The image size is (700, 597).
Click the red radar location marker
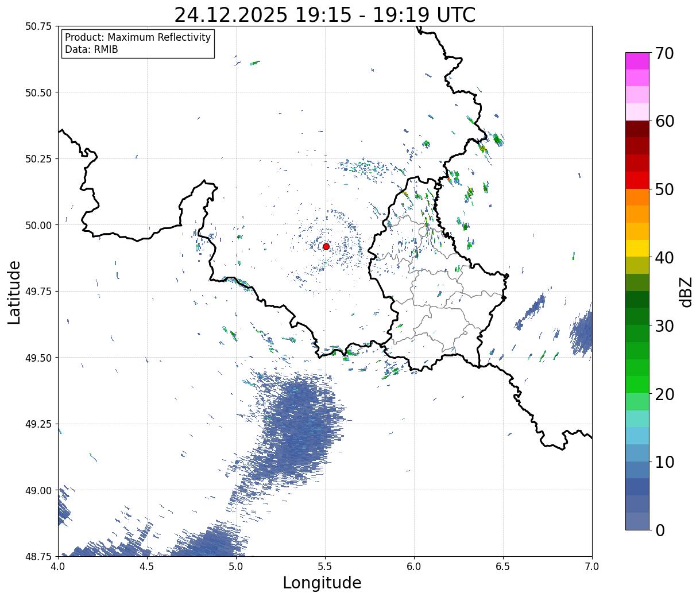pyautogui.click(x=326, y=246)
